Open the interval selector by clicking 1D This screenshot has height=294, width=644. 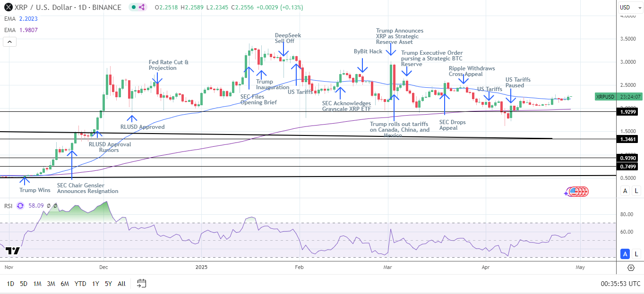point(10,284)
